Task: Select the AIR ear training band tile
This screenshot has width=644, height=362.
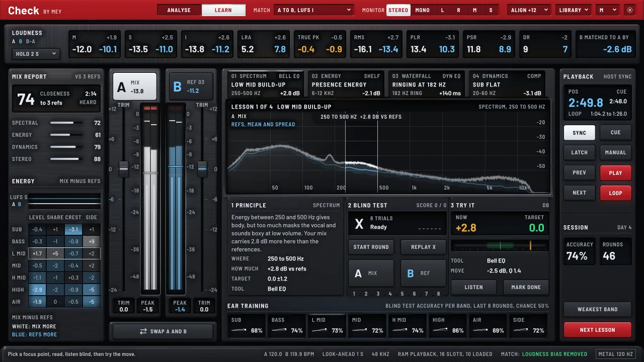Action: pos(489,326)
